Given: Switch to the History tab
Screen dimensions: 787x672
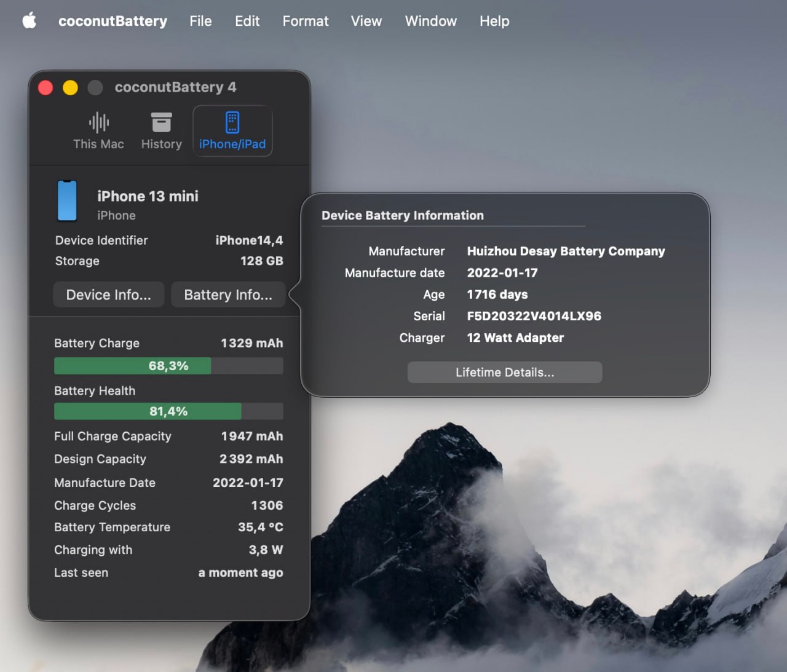Looking at the screenshot, I should point(162,131).
